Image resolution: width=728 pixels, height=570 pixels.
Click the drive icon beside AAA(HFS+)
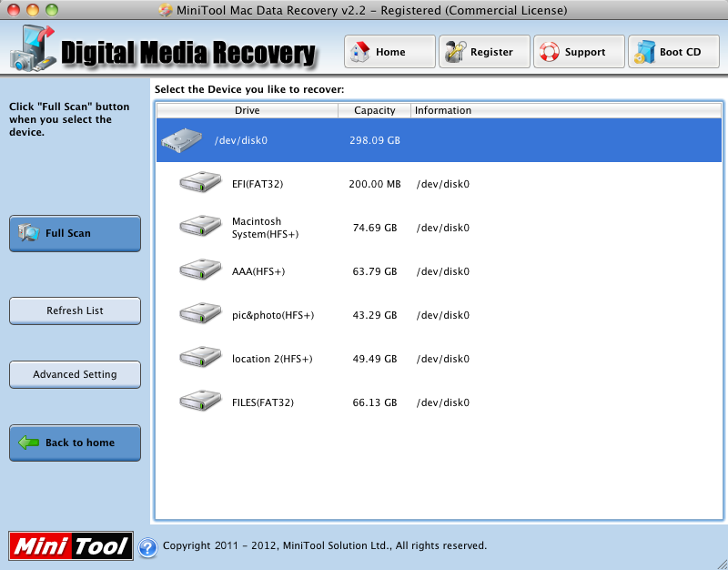pos(200,270)
